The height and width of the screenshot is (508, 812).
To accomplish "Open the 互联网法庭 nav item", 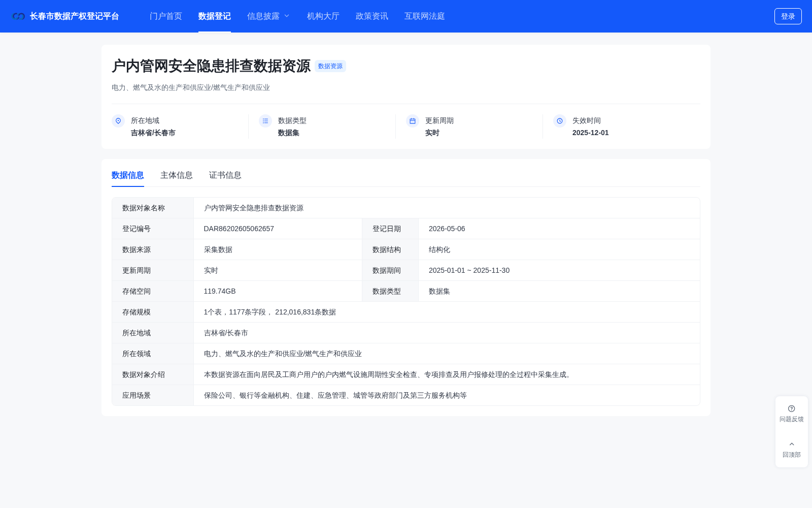I will tap(425, 16).
